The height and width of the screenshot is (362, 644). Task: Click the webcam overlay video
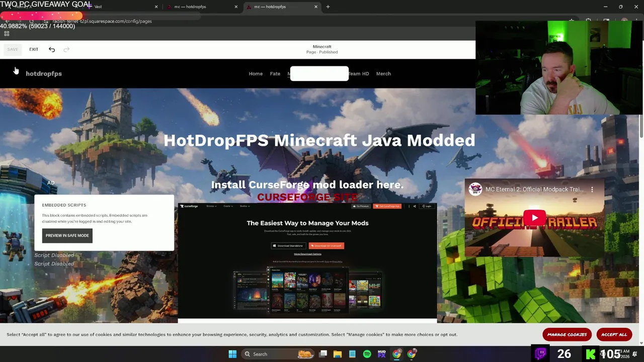559,68
